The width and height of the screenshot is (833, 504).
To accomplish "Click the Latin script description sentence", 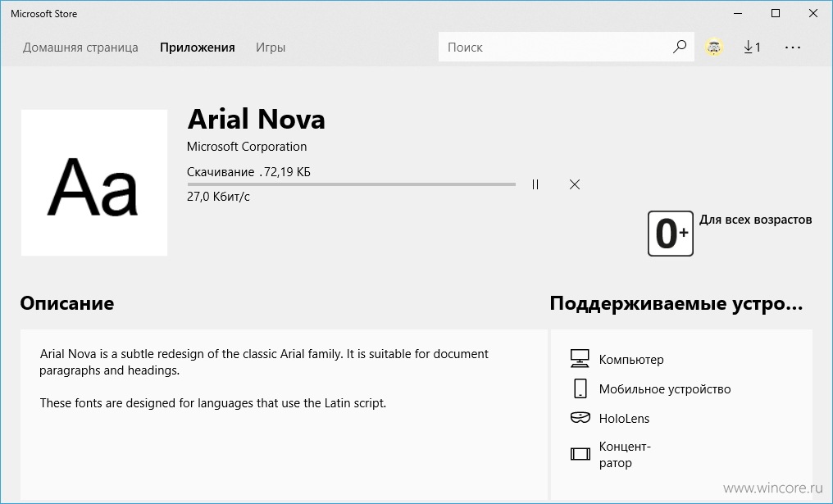I will (x=212, y=403).
